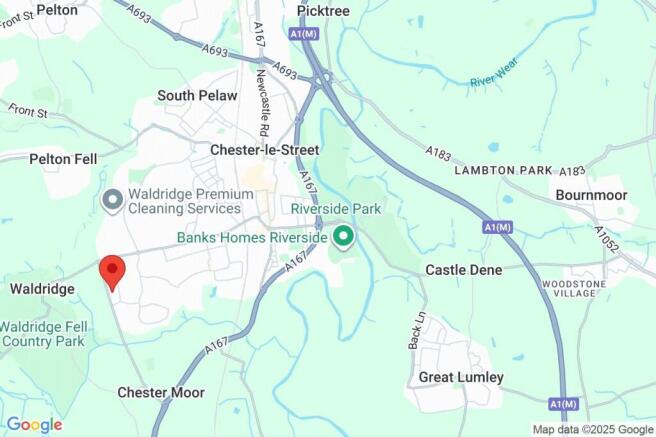
Task: Click the A1(M) shield near Picktree
Action: coord(304,34)
